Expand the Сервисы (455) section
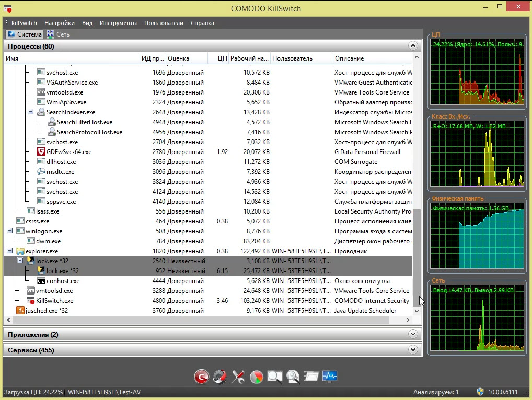532x400 pixels. coord(413,350)
